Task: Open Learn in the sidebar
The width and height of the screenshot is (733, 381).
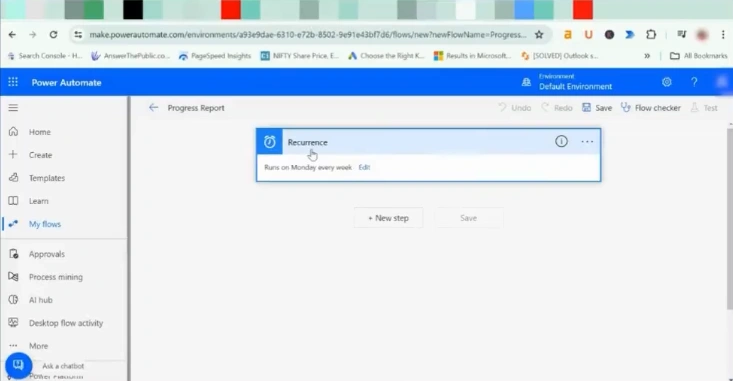Action: (x=38, y=201)
